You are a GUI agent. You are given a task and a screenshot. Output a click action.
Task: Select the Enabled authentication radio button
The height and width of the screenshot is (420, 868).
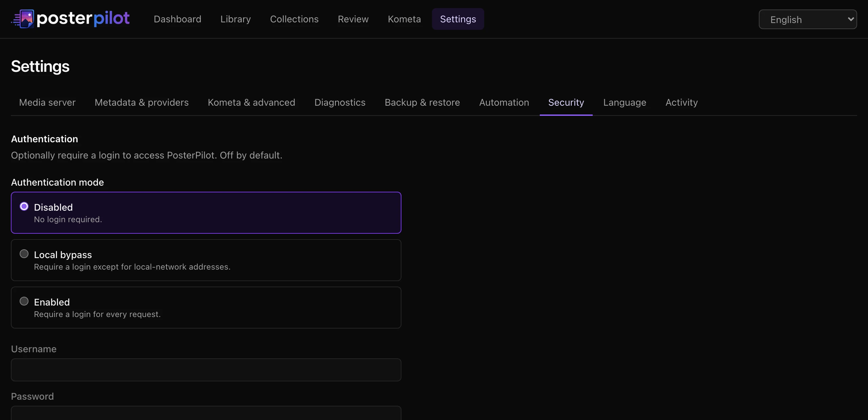pos(24,301)
